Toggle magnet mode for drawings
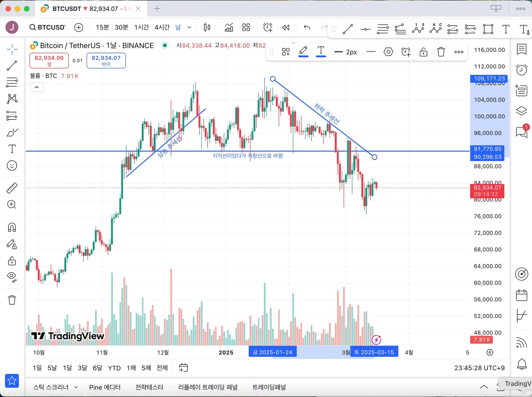This screenshot has height=397, width=532. [12, 228]
